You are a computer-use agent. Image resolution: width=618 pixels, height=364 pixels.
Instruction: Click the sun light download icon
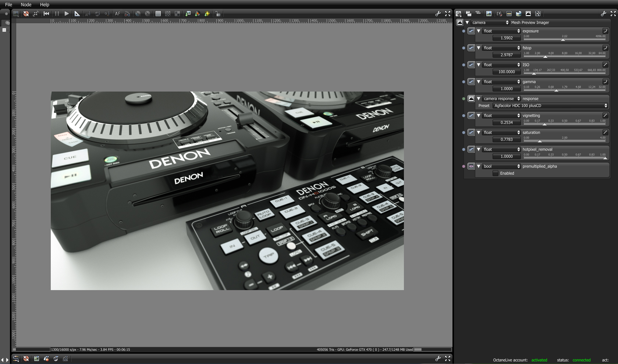click(207, 14)
